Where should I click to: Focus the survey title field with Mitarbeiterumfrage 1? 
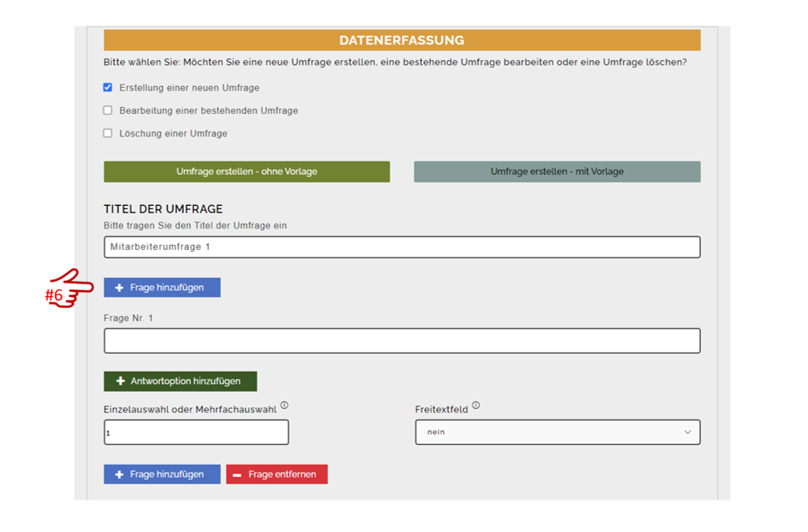[401, 247]
